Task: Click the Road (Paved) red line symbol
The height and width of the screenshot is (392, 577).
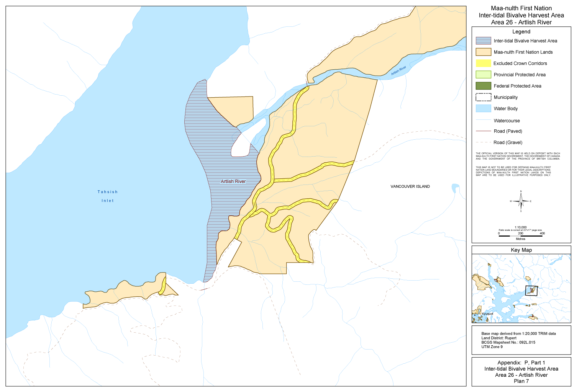Action: pyautogui.click(x=483, y=131)
